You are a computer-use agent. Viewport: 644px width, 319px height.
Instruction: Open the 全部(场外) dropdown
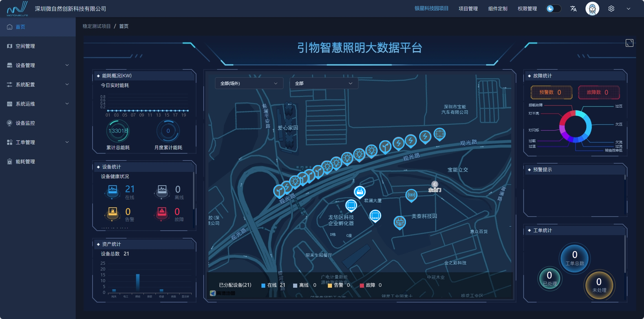pyautogui.click(x=249, y=83)
